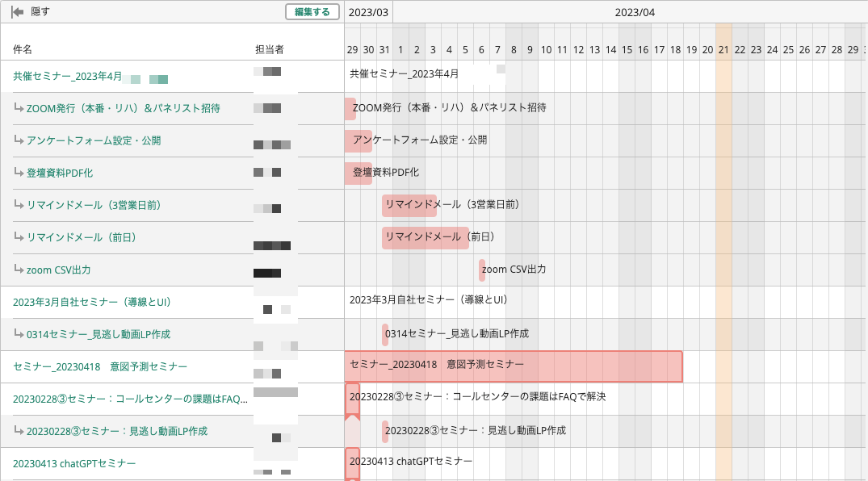Click subtask arrow icon beside リマインドメール（3営業日前）

[19, 205]
